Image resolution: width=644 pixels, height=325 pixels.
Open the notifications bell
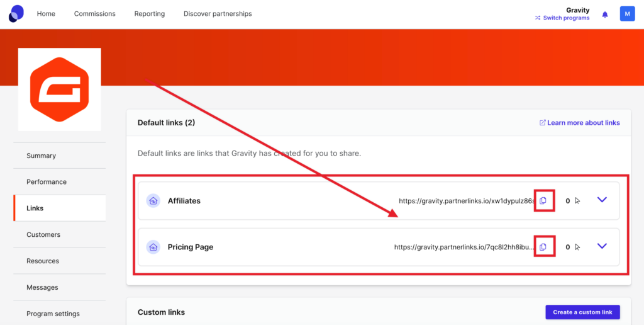(605, 14)
